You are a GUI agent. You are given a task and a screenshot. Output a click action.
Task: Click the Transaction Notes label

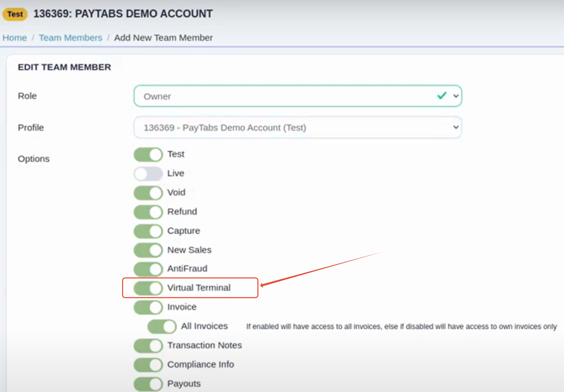tap(205, 345)
